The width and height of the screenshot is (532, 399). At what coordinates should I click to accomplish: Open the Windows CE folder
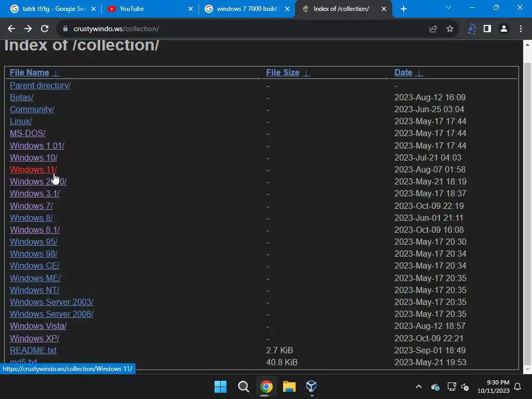35,265
